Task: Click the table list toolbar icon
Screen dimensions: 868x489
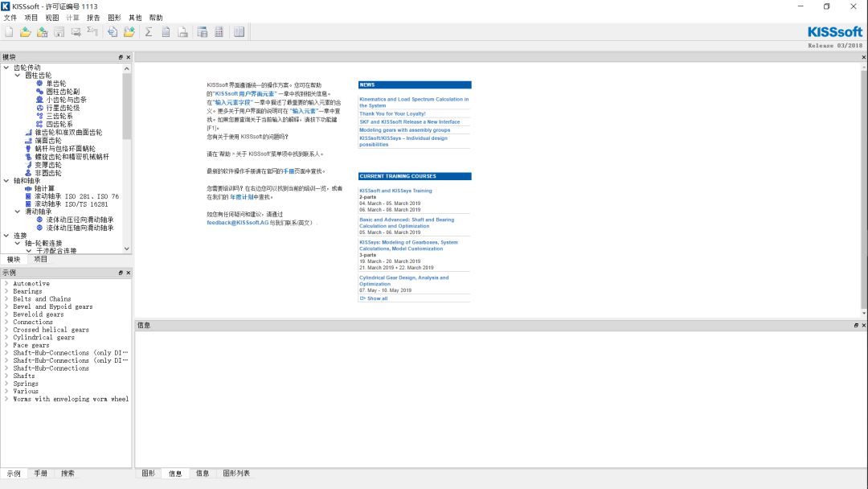Action: (x=203, y=32)
